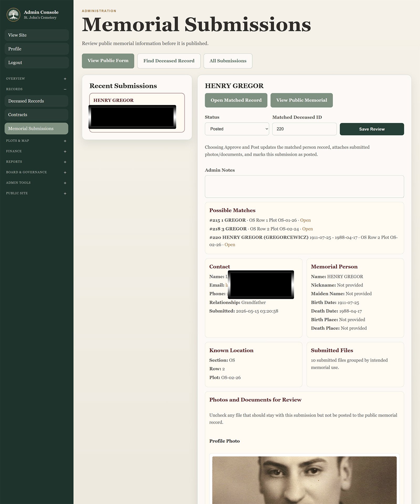Select Memorial Submissions in the sidebar
420x504 pixels.
[36, 129]
